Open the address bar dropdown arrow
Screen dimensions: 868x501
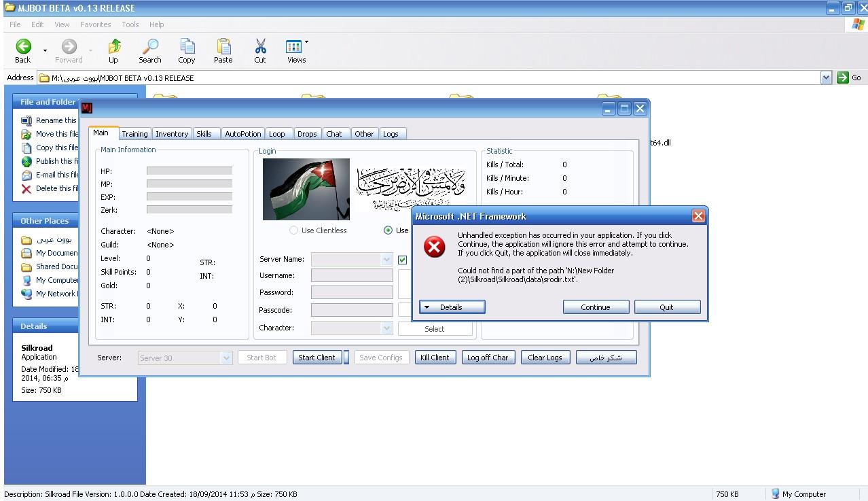(826, 77)
